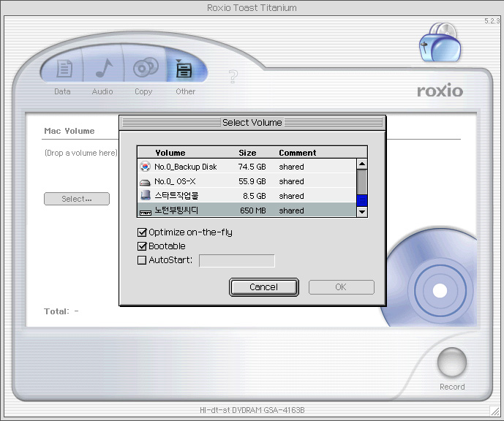Screen dimensions: 504x421
Task: Click the OK button
Action: 341,287
